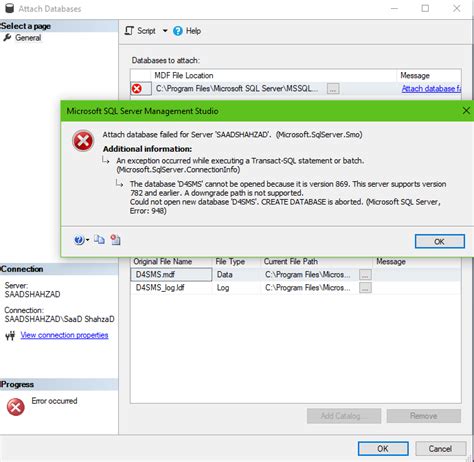Click the red error icon in MDF row
The height and width of the screenshot is (462, 474).
coord(137,89)
